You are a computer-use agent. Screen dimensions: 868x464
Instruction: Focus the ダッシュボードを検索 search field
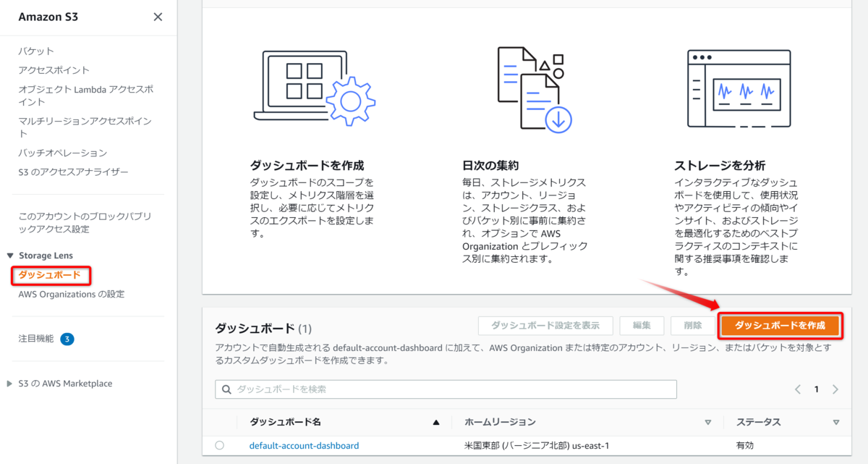point(446,389)
